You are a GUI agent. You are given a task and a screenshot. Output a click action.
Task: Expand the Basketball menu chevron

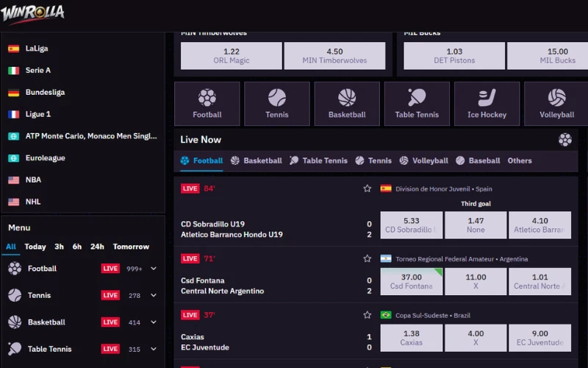point(154,322)
